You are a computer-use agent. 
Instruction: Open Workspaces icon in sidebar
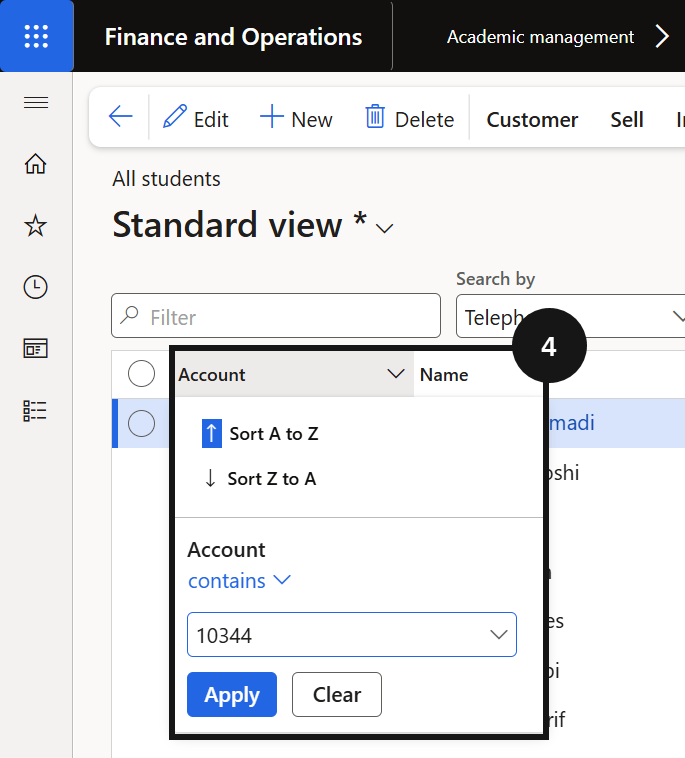[36, 349]
